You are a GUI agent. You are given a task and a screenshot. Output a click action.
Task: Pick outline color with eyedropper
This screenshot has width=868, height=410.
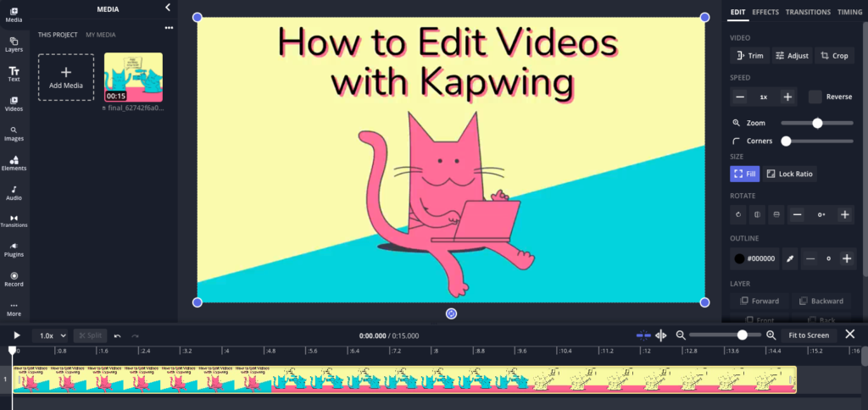pos(791,258)
